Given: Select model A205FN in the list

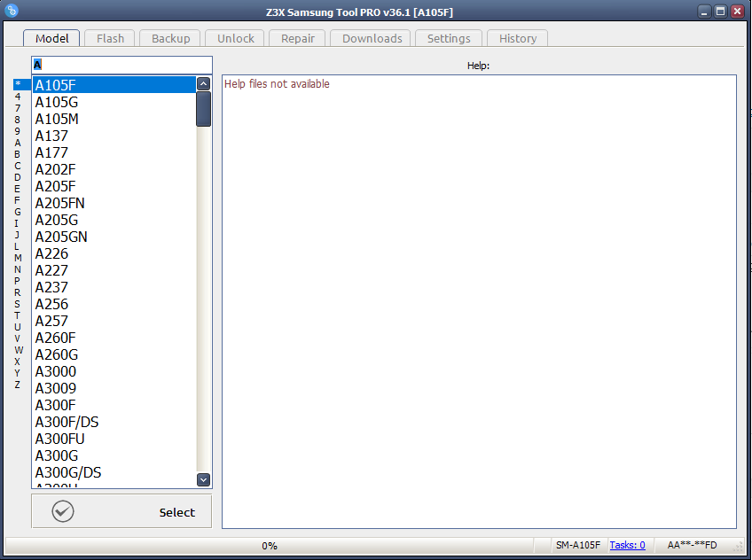Looking at the screenshot, I should pyautogui.click(x=114, y=203).
